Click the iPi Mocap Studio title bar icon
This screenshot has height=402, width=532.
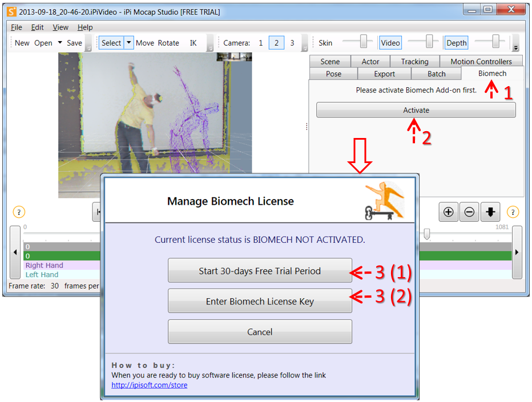pos(11,12)
